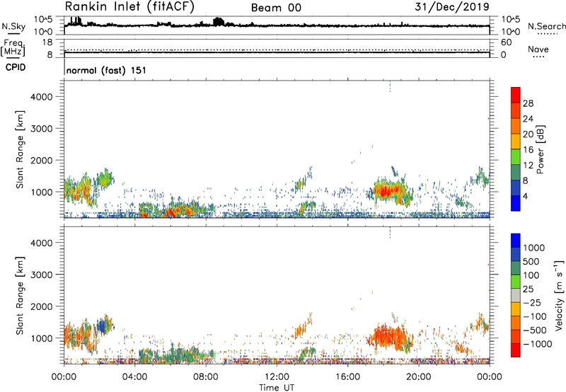This screenshot has width=566, height=392.
Task: Click the '4' tick on Power colorbar
Action: pos(526,196)
